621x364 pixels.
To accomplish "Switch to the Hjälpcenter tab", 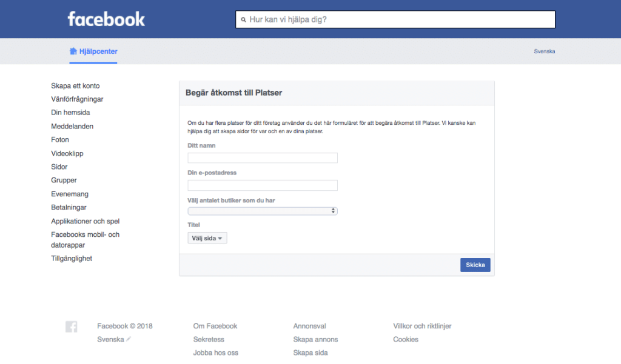I will 93,51.
